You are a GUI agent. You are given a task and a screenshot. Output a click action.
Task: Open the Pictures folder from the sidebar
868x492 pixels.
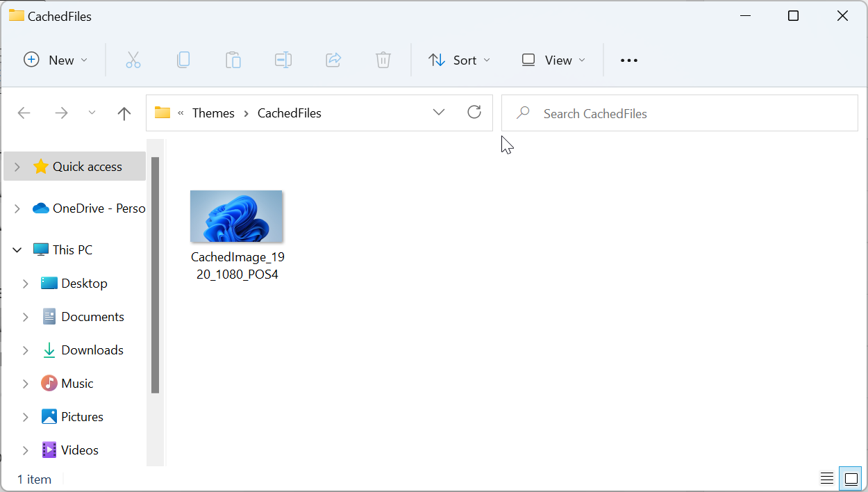coord(83,416)
